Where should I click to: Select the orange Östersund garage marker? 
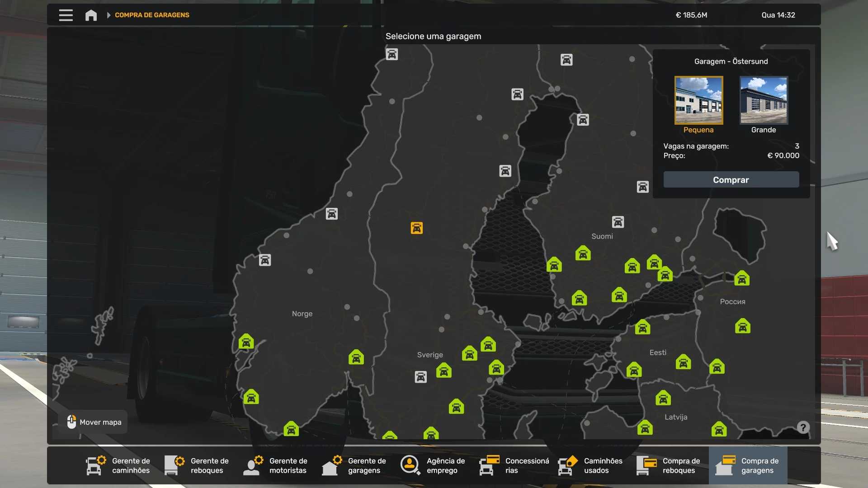[x=416, y=228]
